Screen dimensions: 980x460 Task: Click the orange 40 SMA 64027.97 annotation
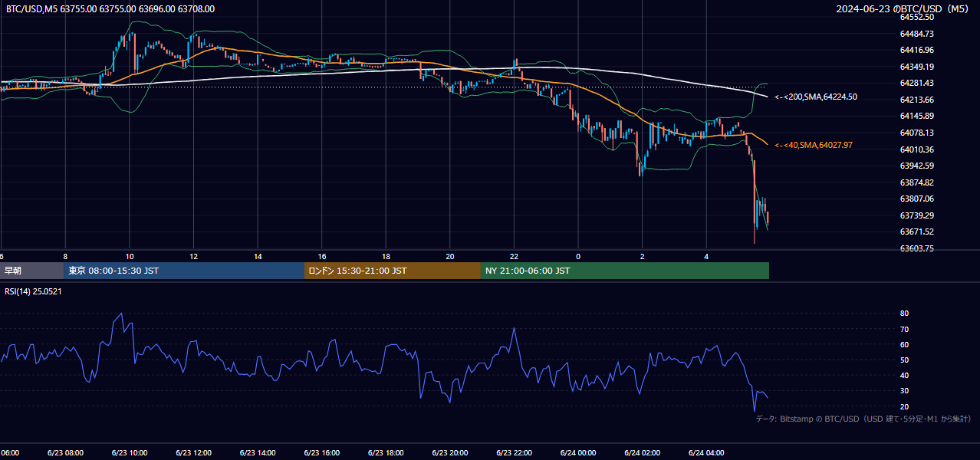click(814, 145)
